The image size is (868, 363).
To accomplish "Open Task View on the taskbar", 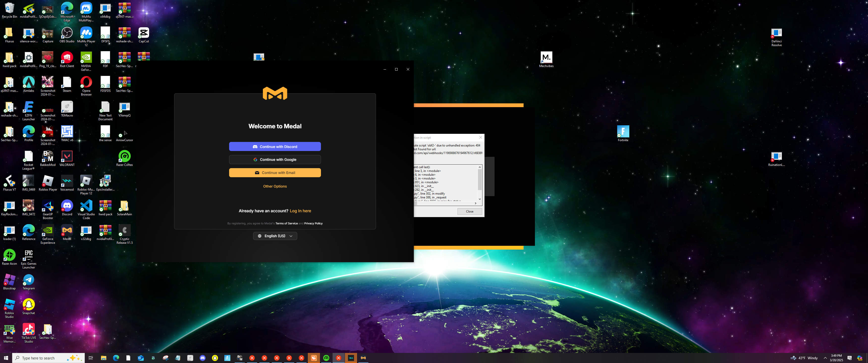I will coord(91,358).
